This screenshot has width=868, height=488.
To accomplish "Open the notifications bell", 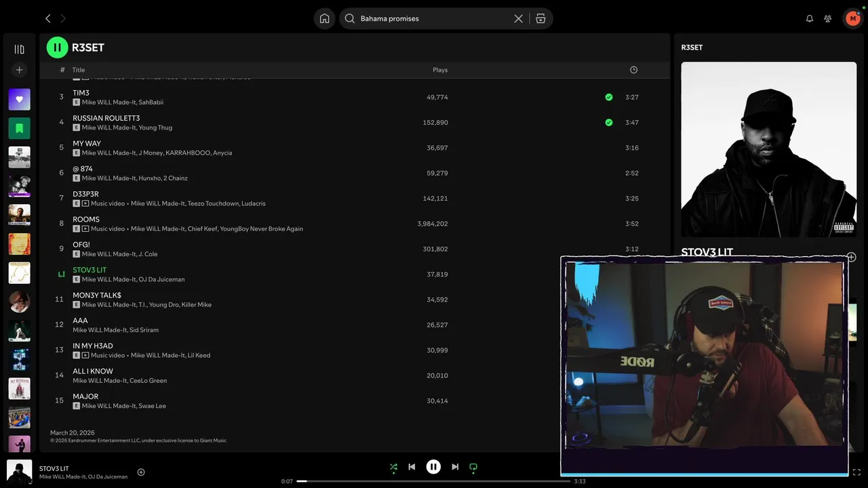I will pos(809,18).
